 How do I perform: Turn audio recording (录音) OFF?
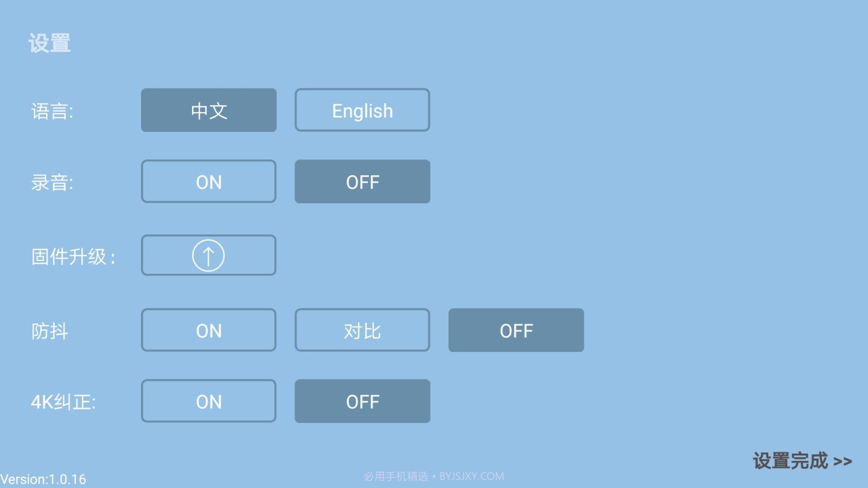pyautogui.click(x=362, y=182)
